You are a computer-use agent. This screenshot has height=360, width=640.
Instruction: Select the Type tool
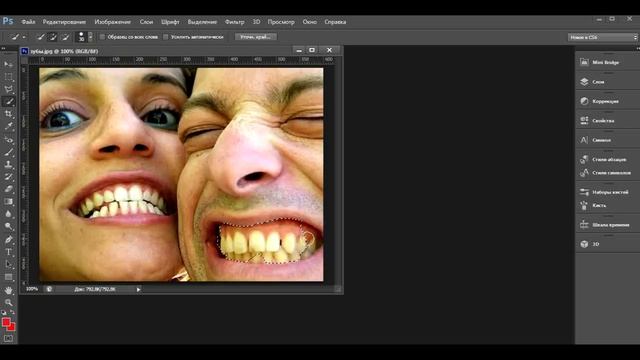[8, 252]
